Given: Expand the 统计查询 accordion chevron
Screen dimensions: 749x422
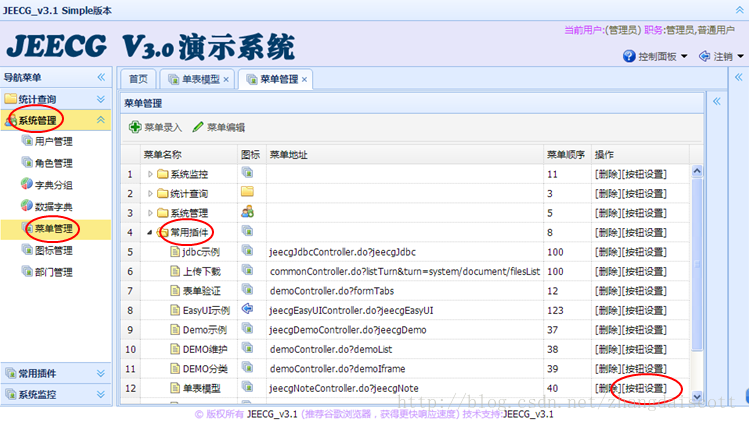Looking at the screenshot, I should pos(101,99).
